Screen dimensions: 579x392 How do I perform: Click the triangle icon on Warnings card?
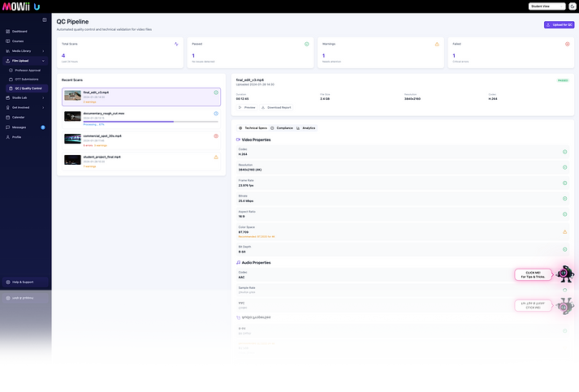(437, 44)
